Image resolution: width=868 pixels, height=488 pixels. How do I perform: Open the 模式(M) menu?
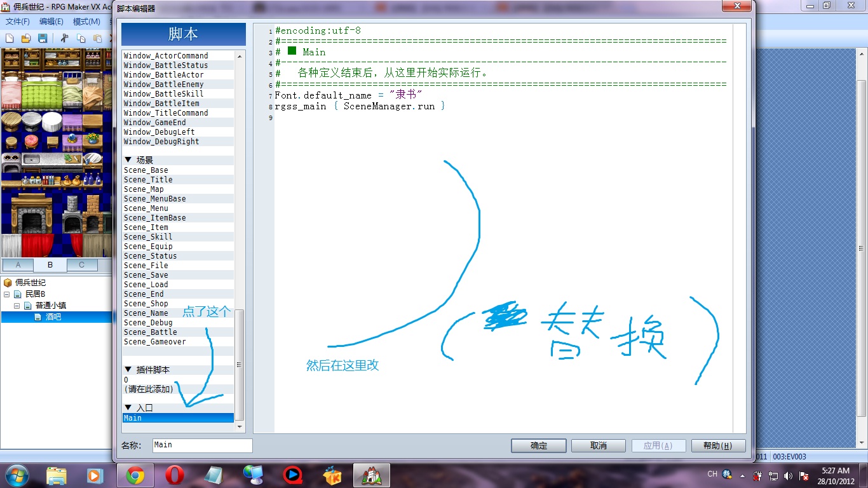86,22
